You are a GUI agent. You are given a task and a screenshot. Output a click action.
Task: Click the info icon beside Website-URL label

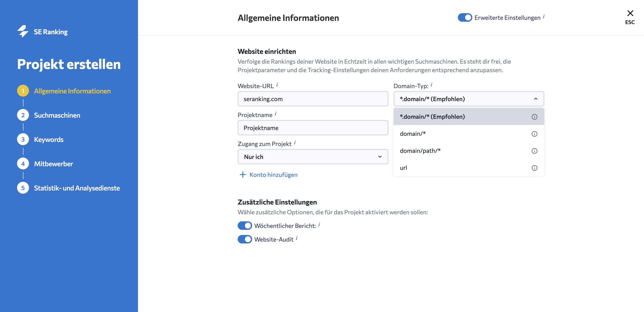(277, 85)
